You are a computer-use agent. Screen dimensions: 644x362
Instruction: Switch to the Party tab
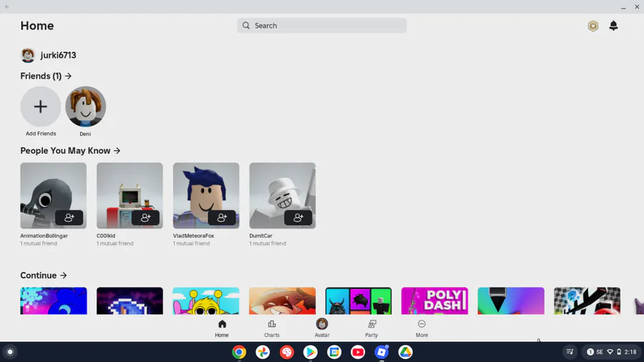tap(371, 328)
